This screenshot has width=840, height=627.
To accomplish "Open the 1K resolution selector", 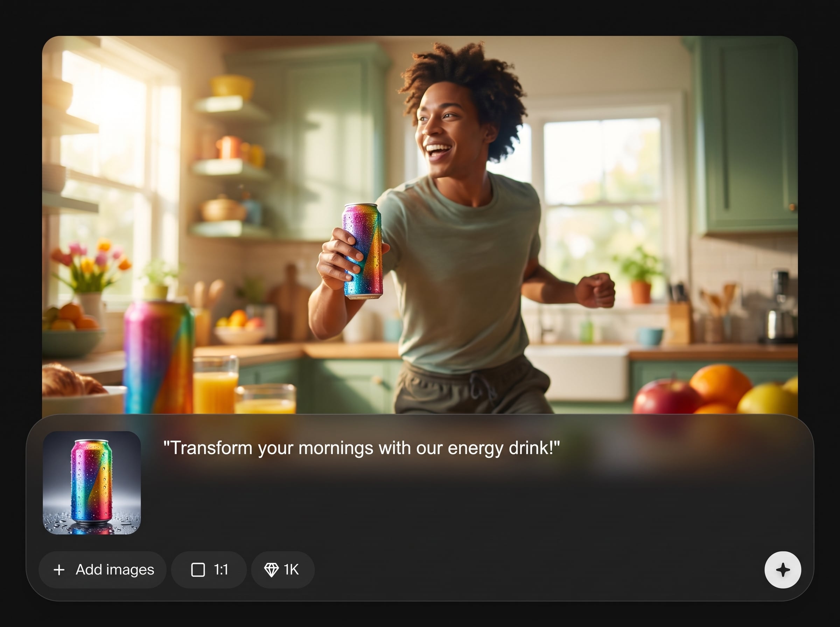I will [x=283, y=570].
